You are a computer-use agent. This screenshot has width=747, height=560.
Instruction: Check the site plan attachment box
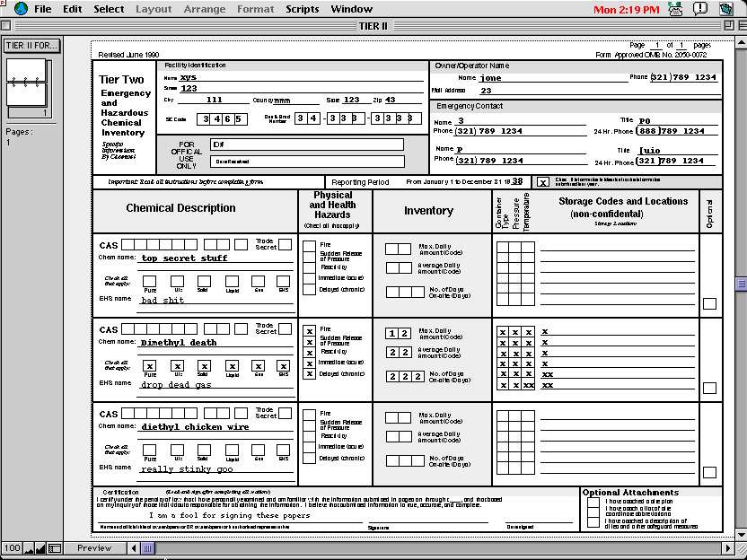[x=593, y=502]
